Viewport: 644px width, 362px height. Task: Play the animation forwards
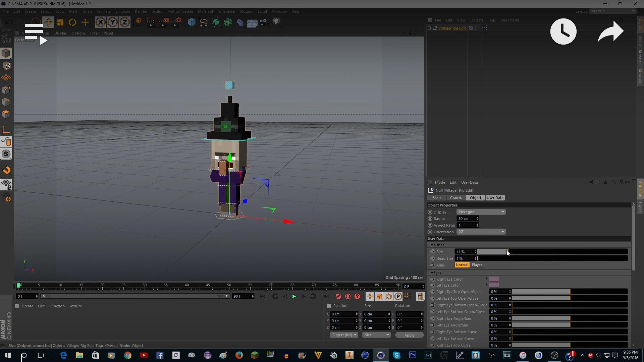point(294,296)
